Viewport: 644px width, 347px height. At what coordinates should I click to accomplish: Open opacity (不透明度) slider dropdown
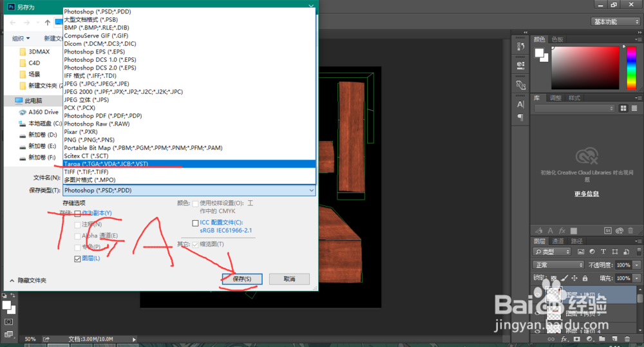pyautogui.click(x=637, y=265)
